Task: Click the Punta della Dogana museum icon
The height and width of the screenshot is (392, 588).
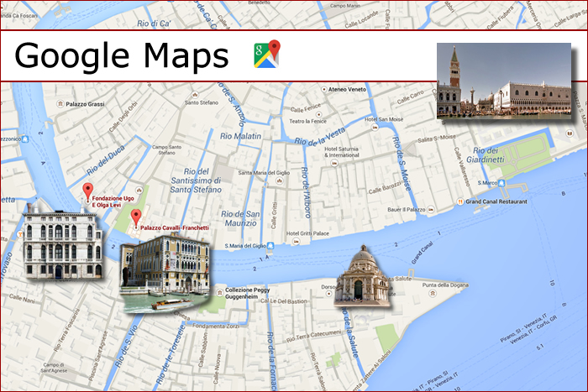Action: pos(433,293)
